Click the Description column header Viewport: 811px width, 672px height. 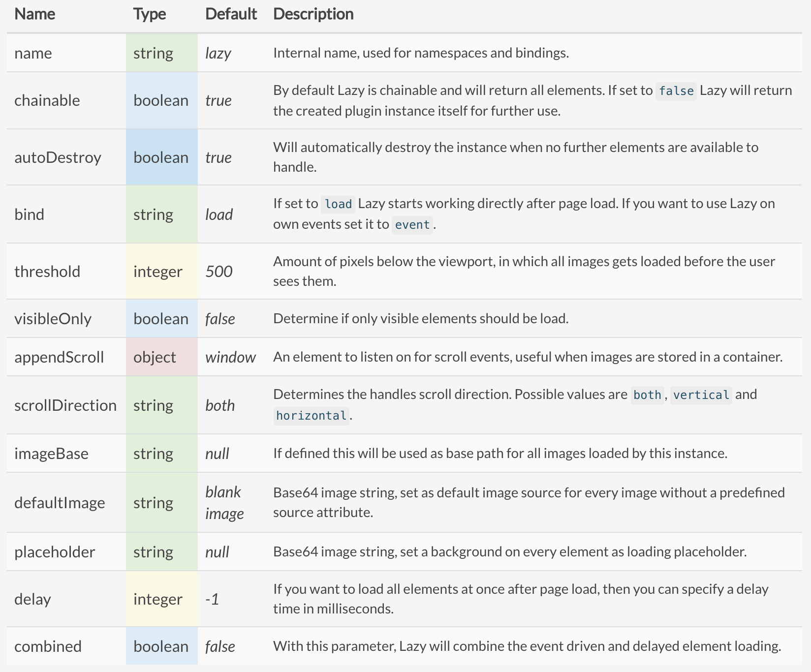point(313,14)
